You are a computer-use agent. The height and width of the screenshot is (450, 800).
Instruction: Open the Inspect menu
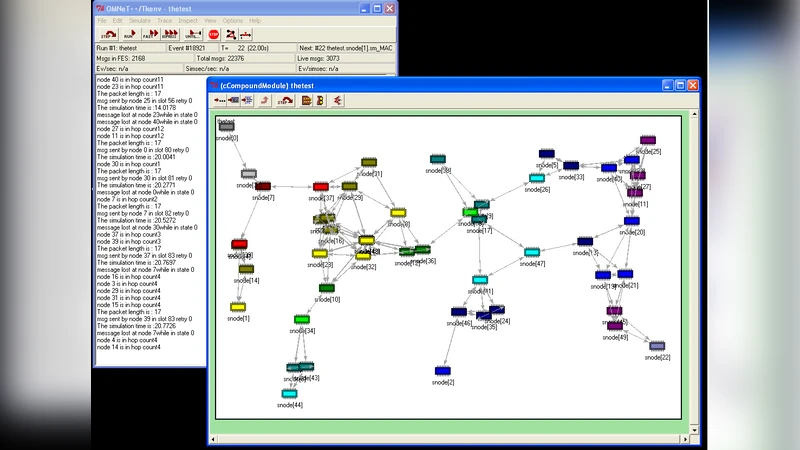pos(187,20)
